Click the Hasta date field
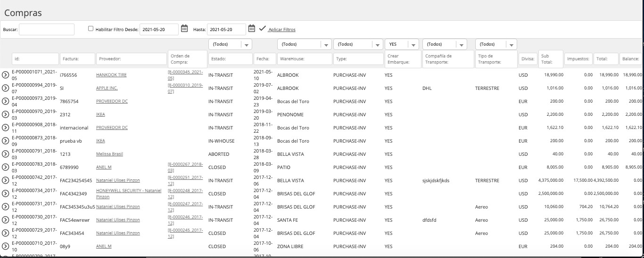The height and width of the screenshot is (258, 644). 226,29
